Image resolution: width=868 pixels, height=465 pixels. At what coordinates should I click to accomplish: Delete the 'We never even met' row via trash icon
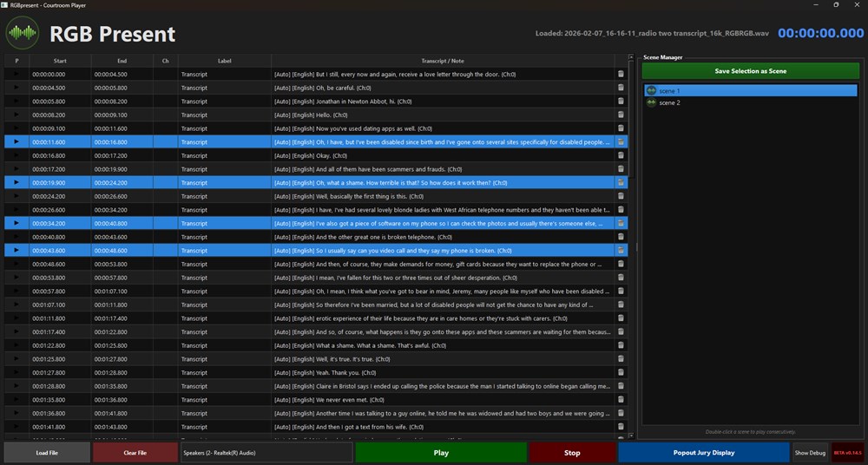pos(621,400)
